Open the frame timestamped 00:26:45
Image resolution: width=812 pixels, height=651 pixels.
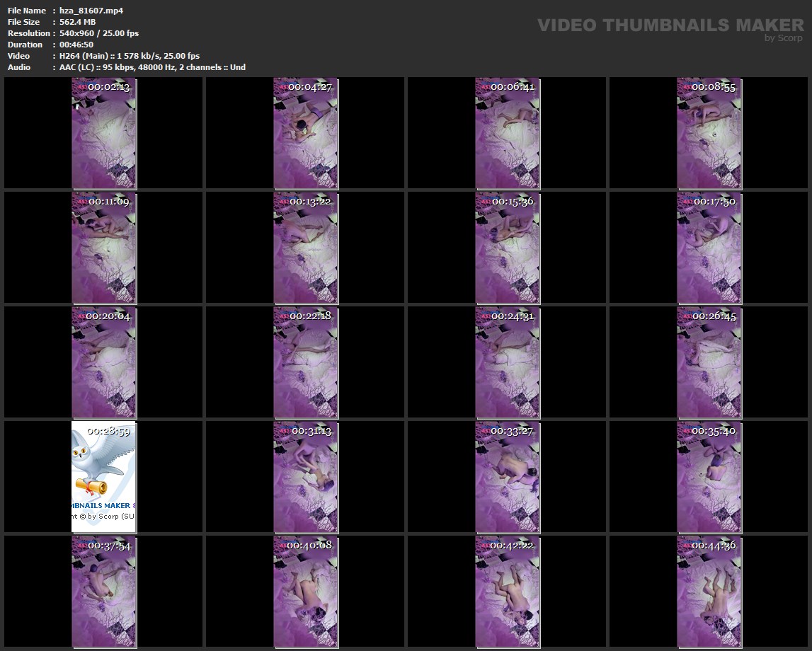[709, 362]
